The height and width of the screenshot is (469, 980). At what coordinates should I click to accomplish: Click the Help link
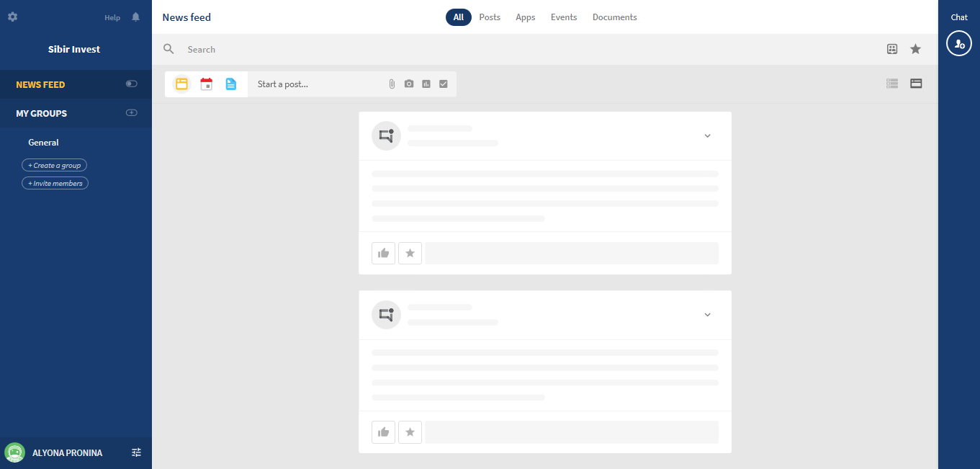(112, 17)
